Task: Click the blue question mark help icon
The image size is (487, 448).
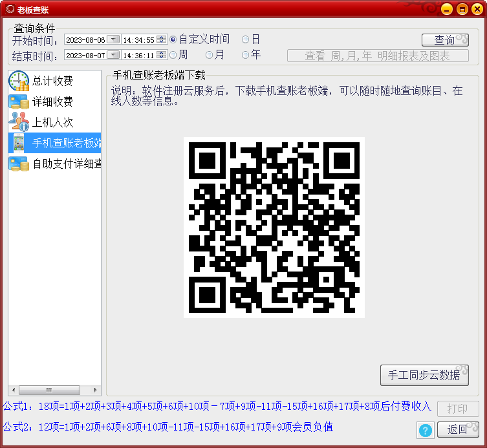Action: (x=425, y=431)
